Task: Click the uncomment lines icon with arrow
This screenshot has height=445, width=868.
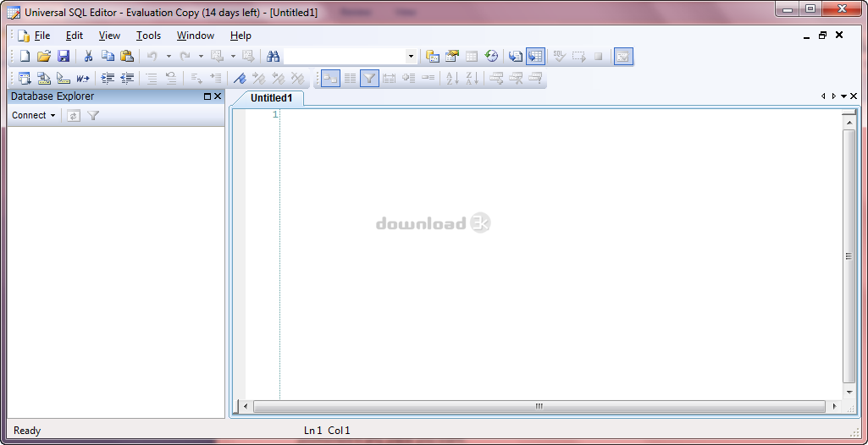Action: [171, 79]
